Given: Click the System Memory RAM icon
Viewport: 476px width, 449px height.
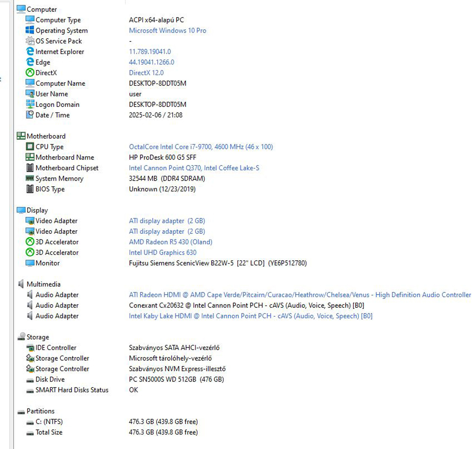Looking at the screenshot, I should (x=30, y=178).
